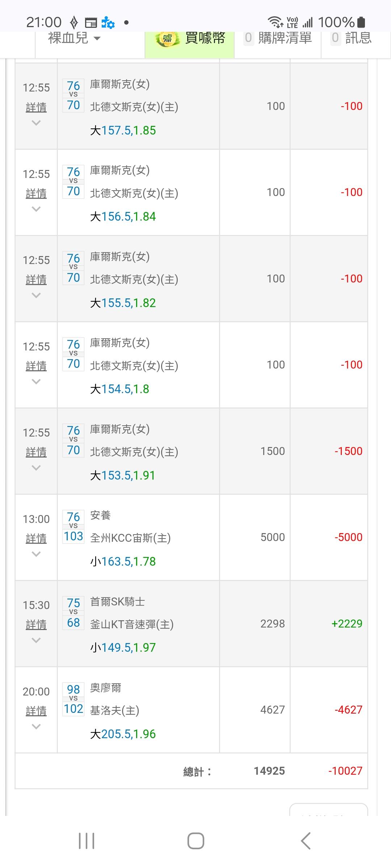Expand the 20:00 奧廖爾 row chevron

click(x=36, y=726)
